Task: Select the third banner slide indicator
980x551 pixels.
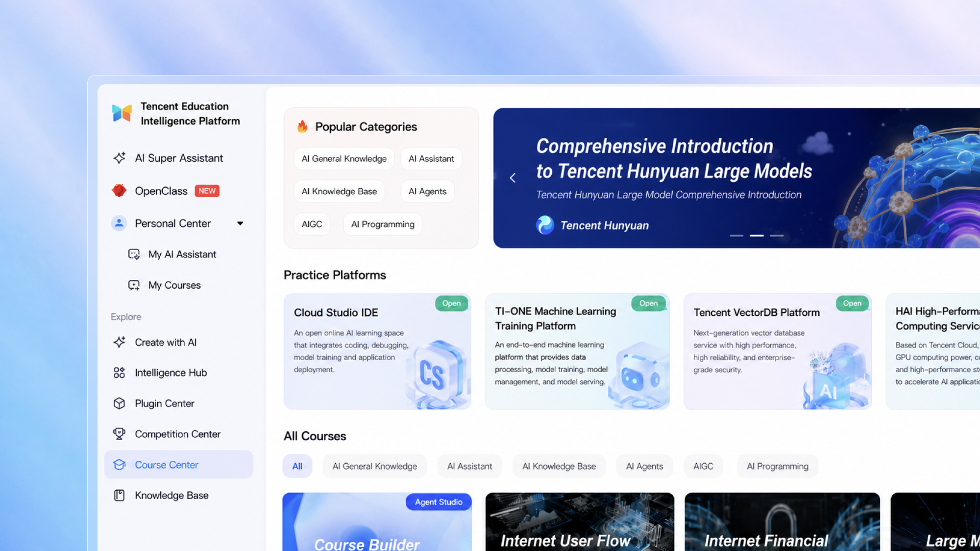Action: [x=777, y=236]
